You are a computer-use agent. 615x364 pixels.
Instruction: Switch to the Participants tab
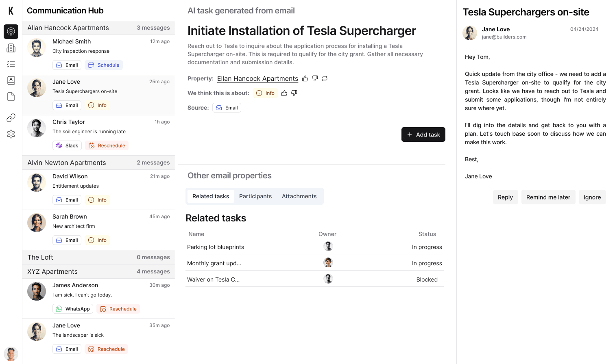click(255, 196)
